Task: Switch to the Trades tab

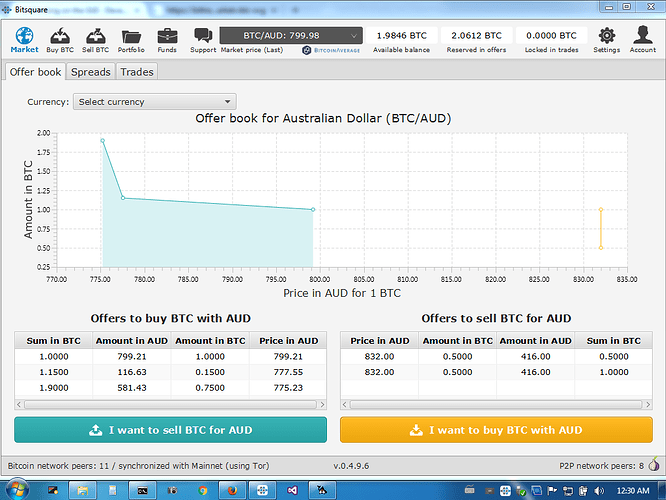Action: coord(137,72)
